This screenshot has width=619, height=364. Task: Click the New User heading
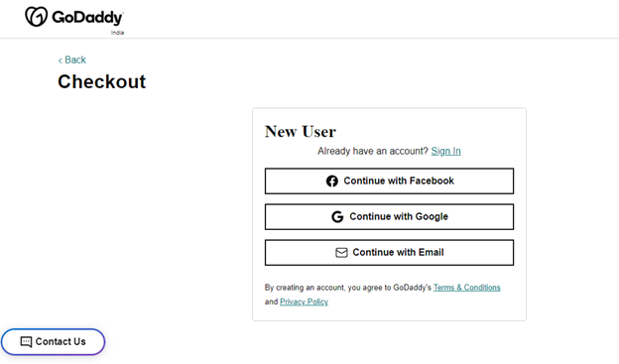coord(301,132)
